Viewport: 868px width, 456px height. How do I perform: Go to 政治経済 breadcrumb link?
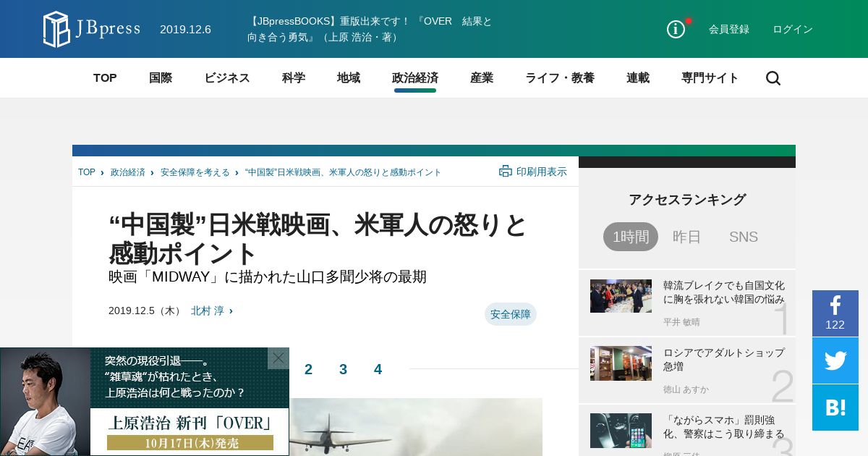(x=128, y=172)
